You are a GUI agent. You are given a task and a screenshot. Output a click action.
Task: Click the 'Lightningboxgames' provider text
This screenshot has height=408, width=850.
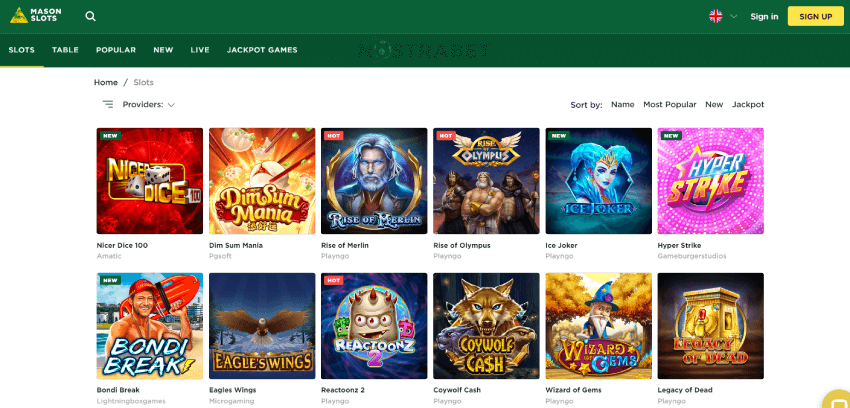(130, 401)
